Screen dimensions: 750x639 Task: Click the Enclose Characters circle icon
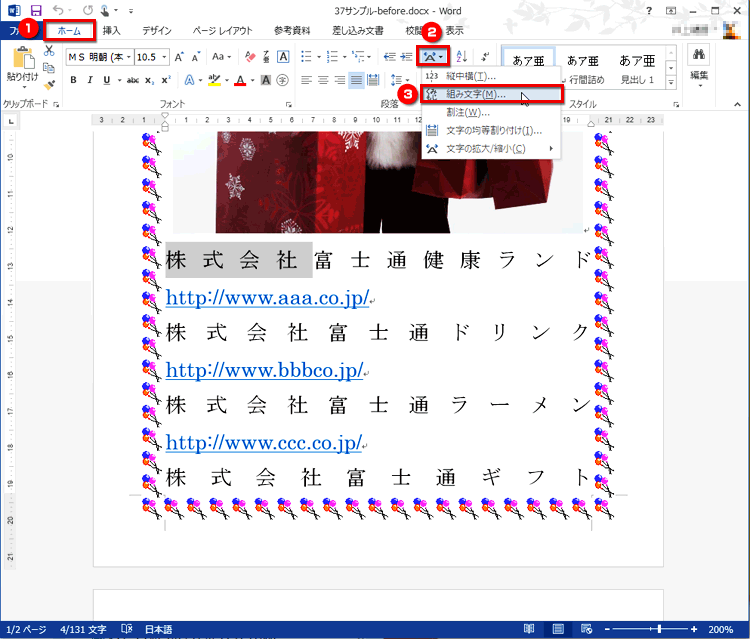click(x=283, y=80)
